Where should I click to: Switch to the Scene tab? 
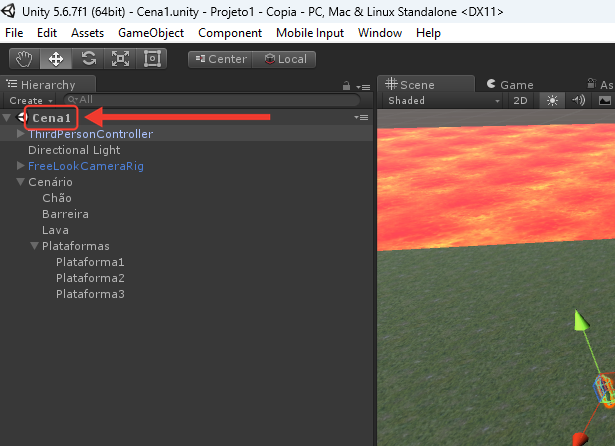click(x=426, y=85)
